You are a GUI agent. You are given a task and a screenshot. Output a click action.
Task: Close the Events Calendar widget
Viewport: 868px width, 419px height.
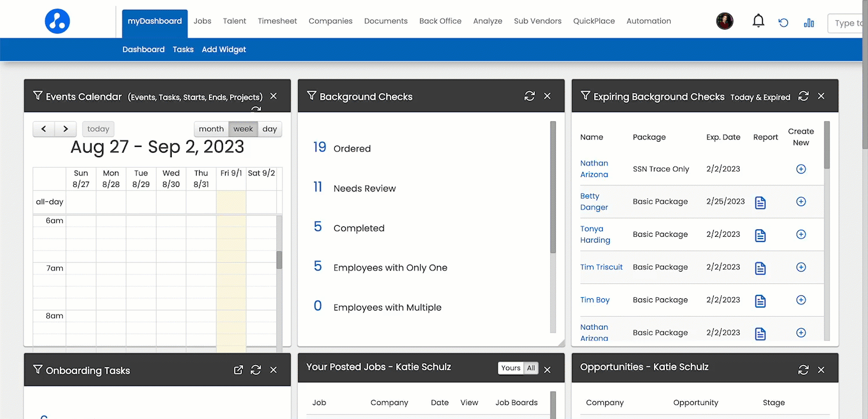click(x=273, y=96)
